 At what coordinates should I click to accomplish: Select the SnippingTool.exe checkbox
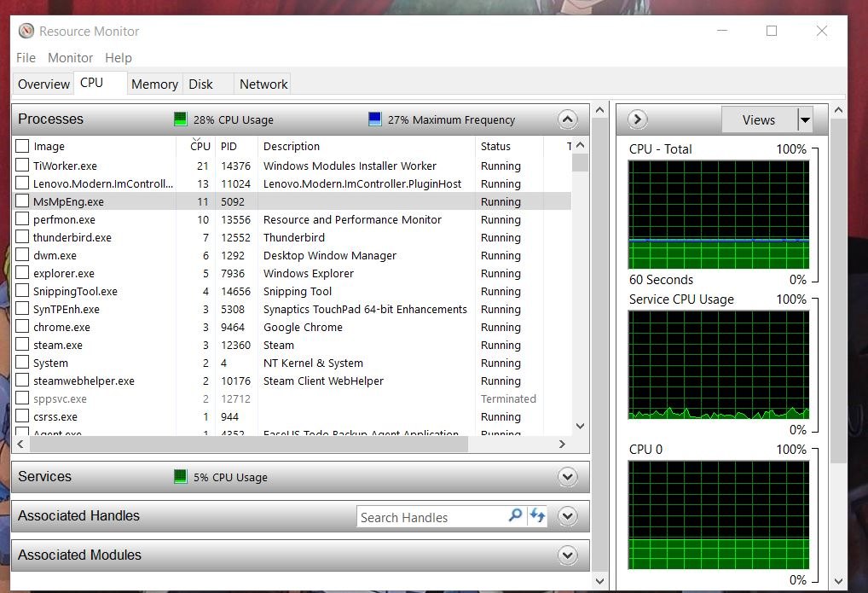[x=22, y=290]
